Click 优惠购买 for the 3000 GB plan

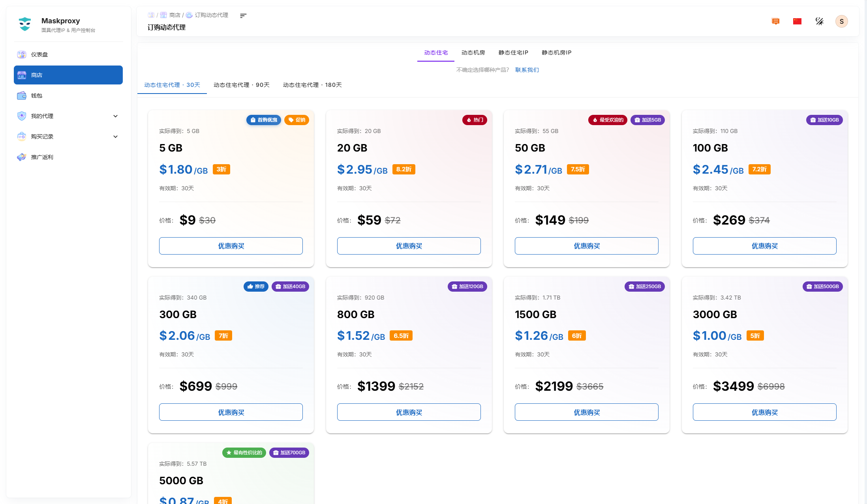tap(765, 412)
